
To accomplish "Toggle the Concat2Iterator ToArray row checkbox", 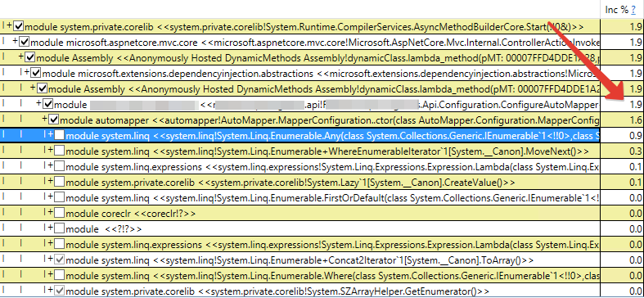I will click(60, 260).
